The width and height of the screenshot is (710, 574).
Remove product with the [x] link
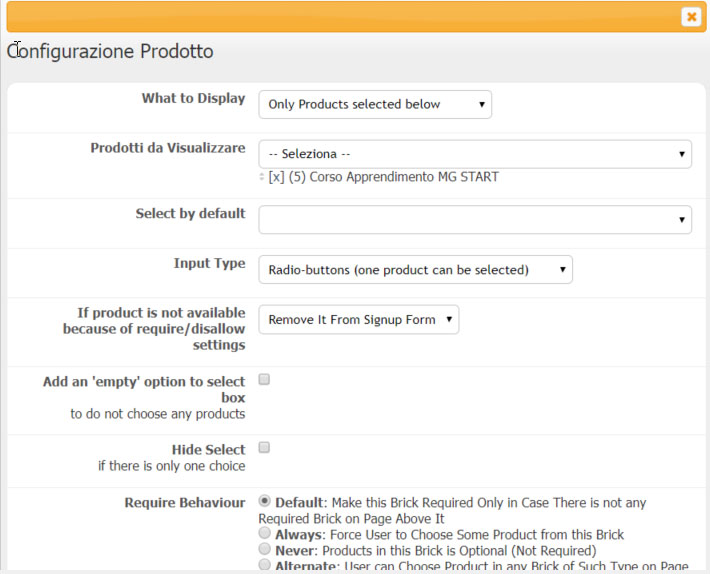point(276,177)
